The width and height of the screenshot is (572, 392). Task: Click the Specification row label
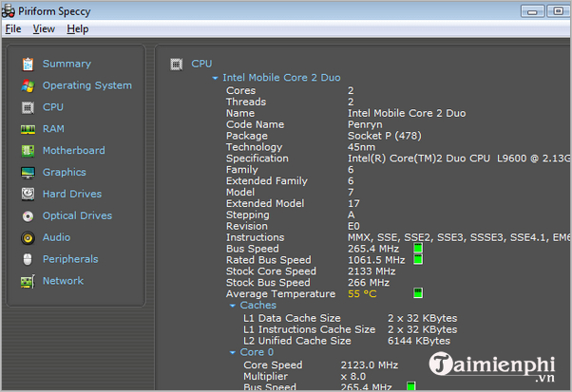257,159
